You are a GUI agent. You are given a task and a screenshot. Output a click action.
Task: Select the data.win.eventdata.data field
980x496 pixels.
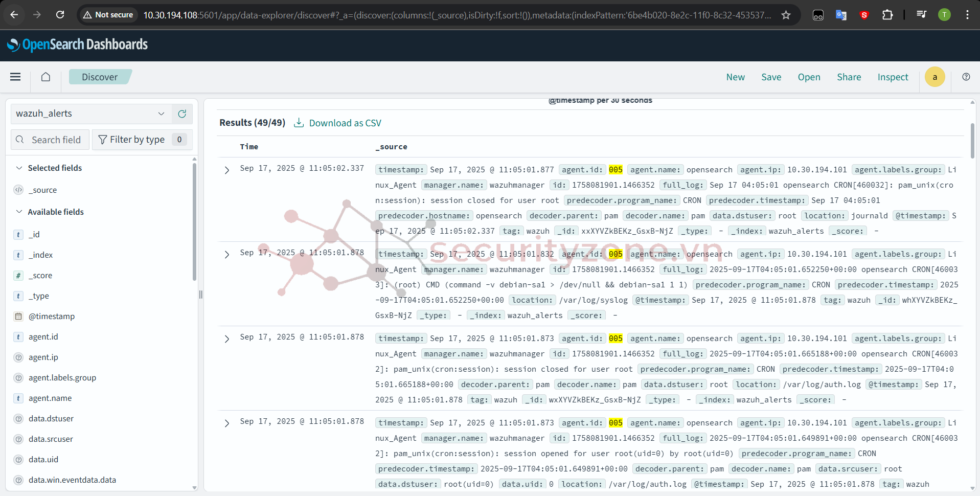pyautogui.click(x=72, y=480)
